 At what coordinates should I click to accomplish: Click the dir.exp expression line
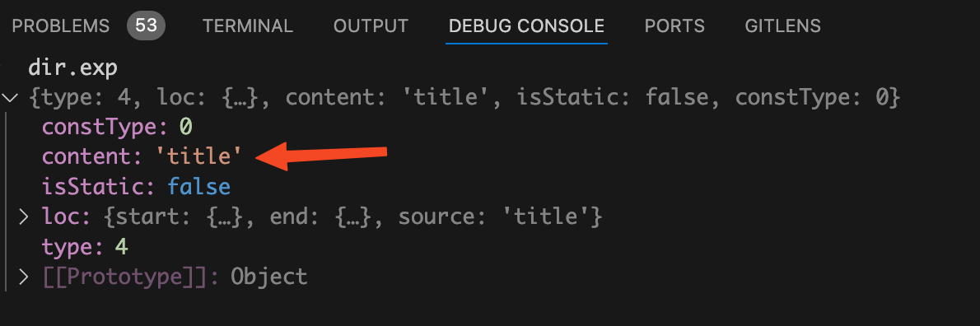(x=73, y=68)
